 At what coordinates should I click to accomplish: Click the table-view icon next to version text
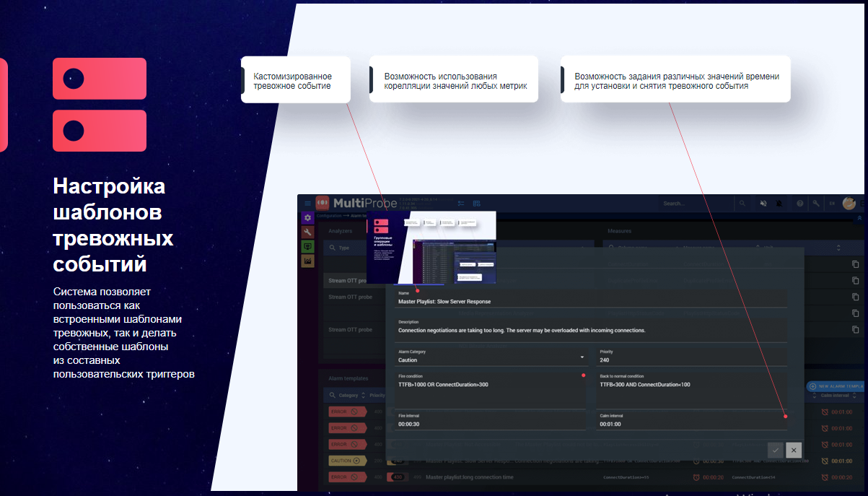476,204
